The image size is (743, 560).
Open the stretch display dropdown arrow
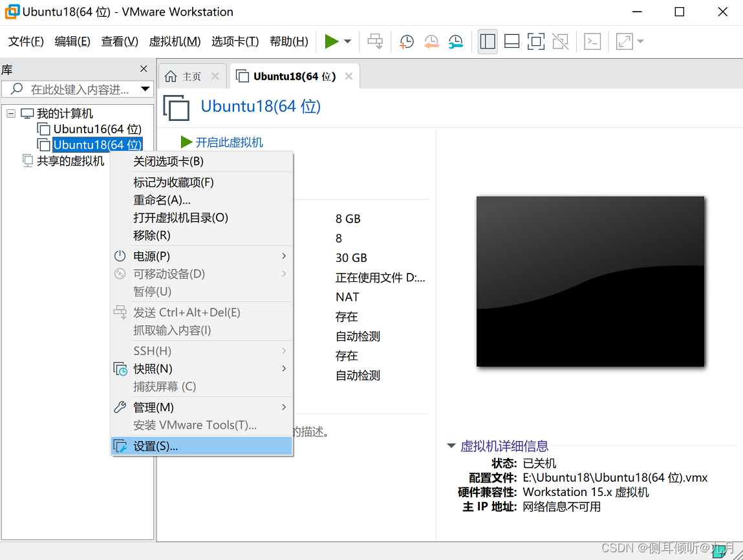click(640, 41)
